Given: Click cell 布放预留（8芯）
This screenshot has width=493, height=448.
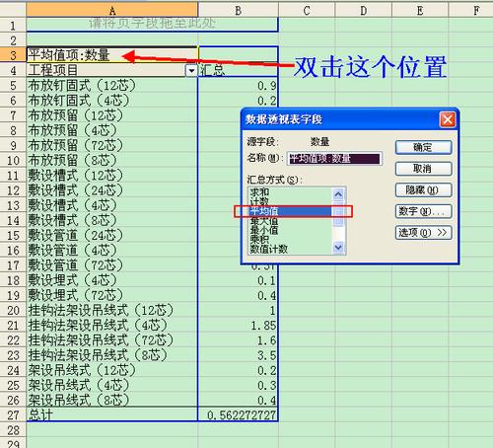Looking at the screenshot, I should 112,161.
